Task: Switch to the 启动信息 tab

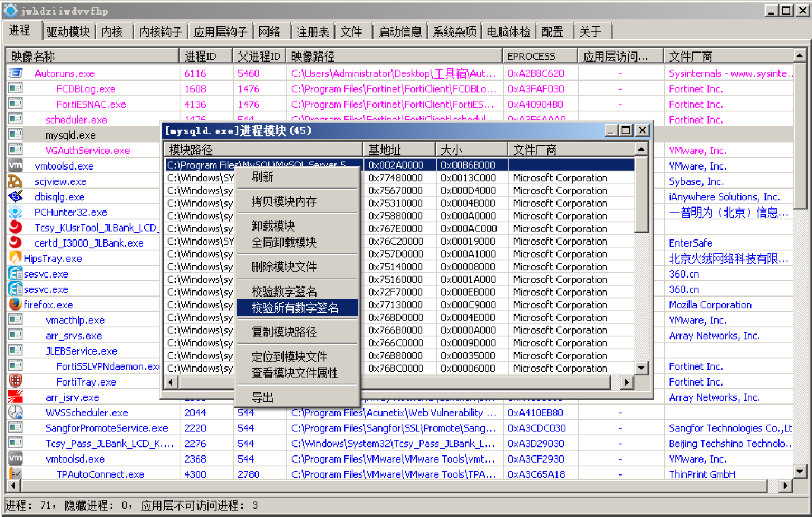Action: [x=400, y=32]
